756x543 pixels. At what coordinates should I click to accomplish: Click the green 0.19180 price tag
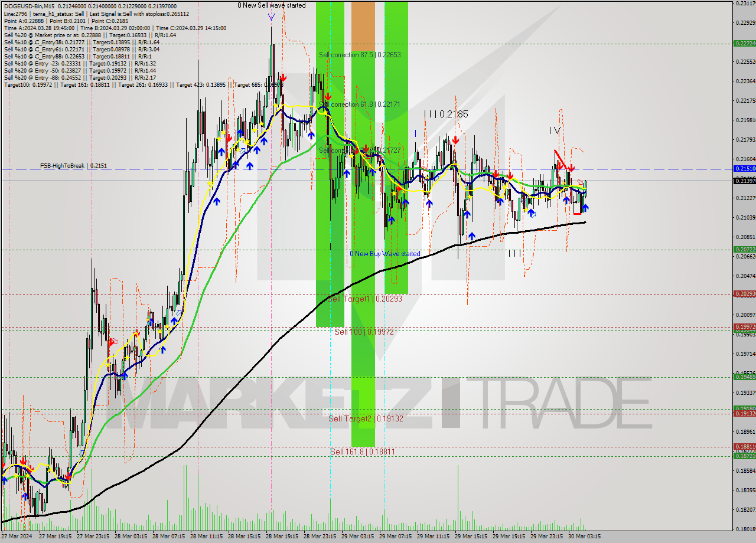pos(744,408)
